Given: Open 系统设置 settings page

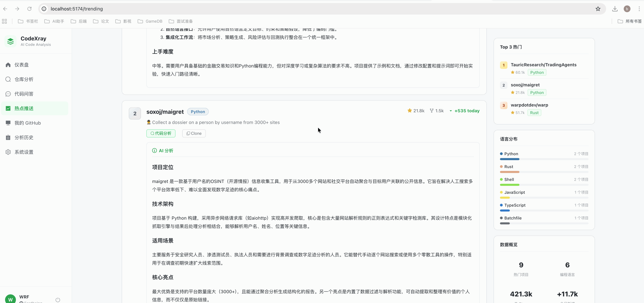Looking at the screenshot, I should tap(35, 152).
